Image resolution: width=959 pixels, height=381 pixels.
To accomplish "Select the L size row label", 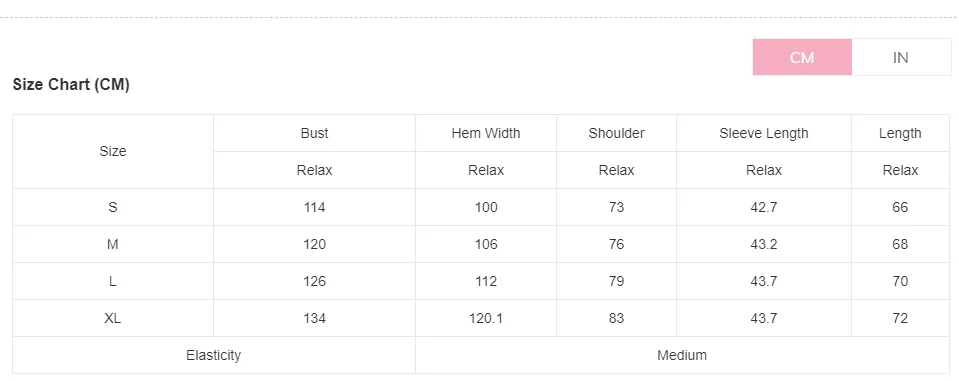I will click(113, 281).
